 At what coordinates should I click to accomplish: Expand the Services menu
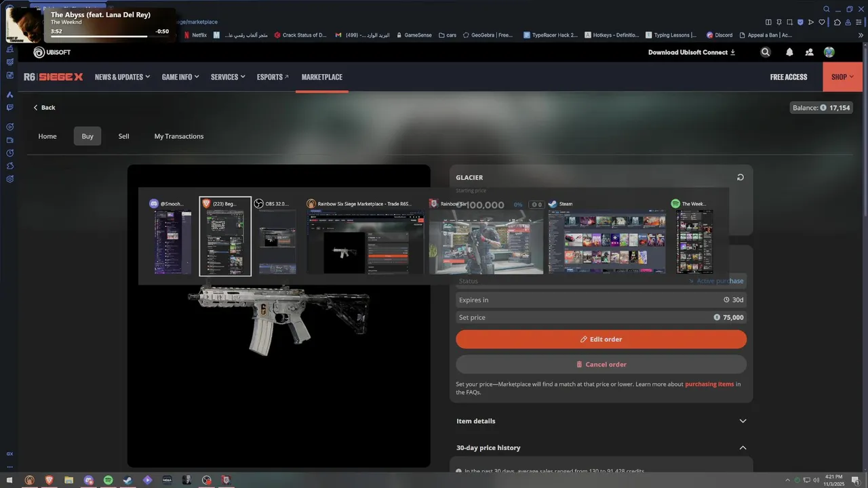point(228,77)
